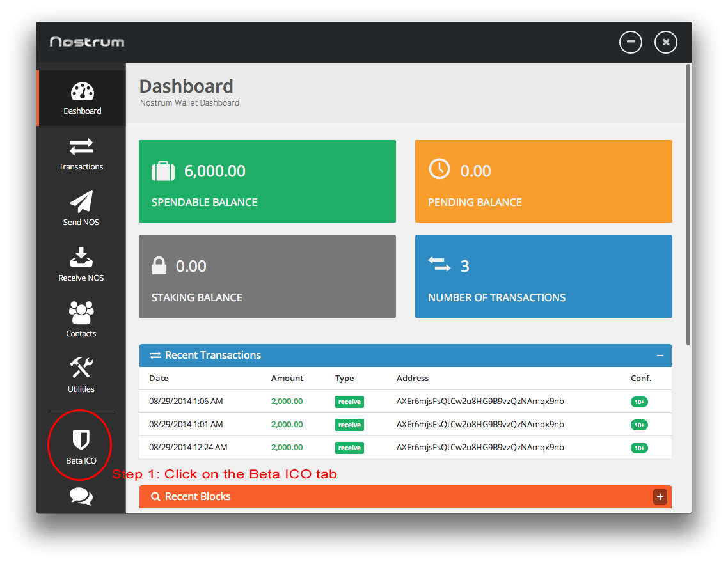Screen dimensions: 728x564
Task: Click the arrows icon beside Recent Transactions
Action: 155,355
